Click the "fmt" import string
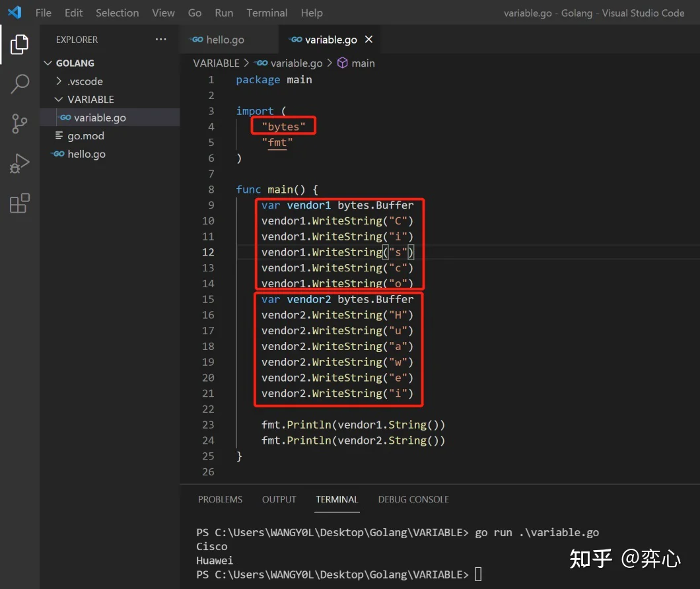The width and height of the screenshot is (700, 589). click(x=277, y=142)
